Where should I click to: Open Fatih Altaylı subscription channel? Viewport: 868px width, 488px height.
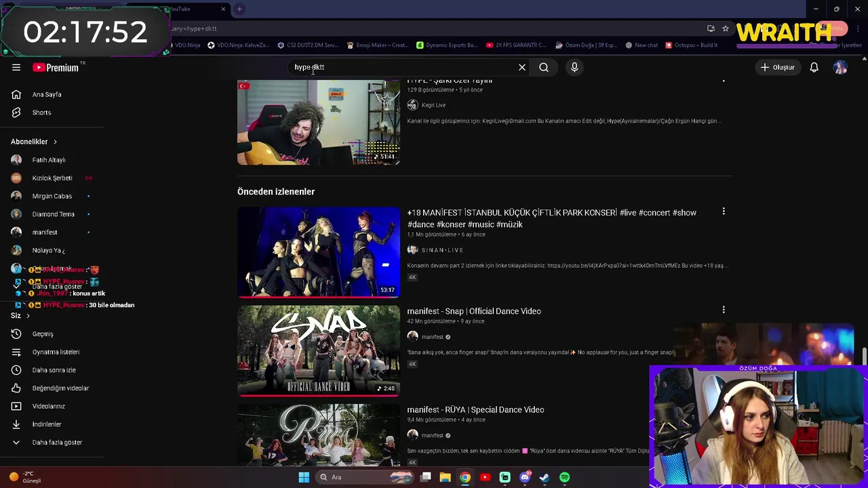[x=47, y=160]
